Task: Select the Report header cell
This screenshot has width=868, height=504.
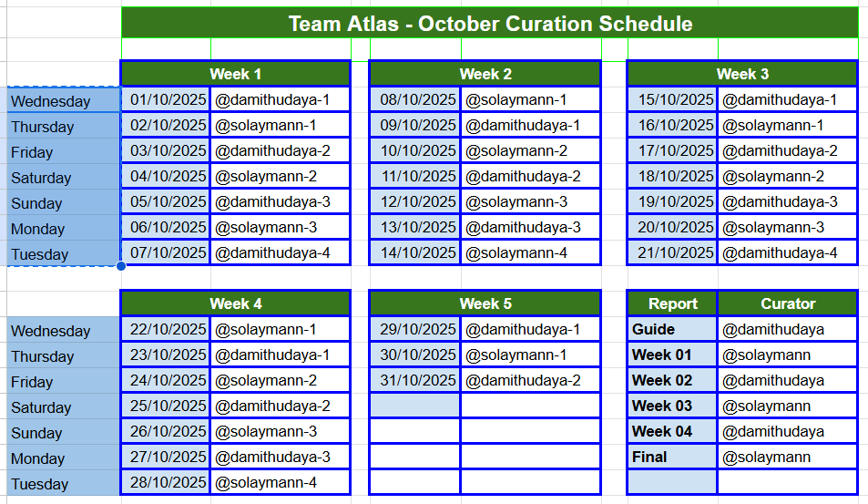Action: tap(672, 303)
